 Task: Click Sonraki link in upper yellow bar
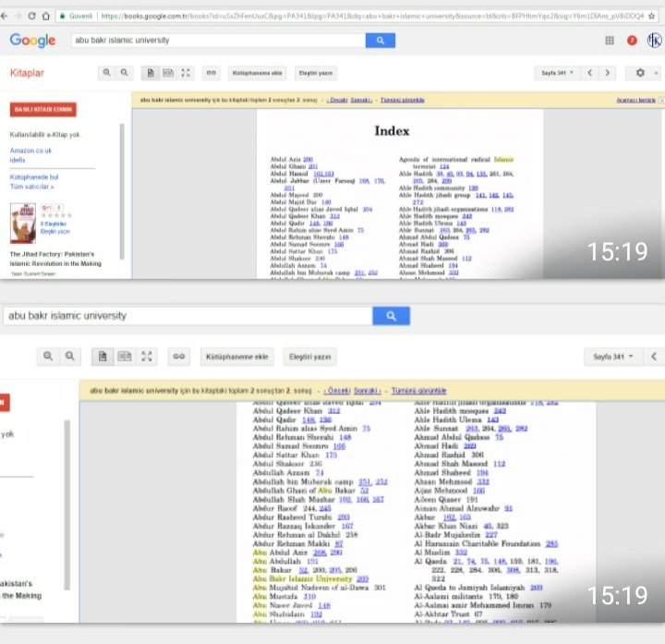(x=361, y=100)
